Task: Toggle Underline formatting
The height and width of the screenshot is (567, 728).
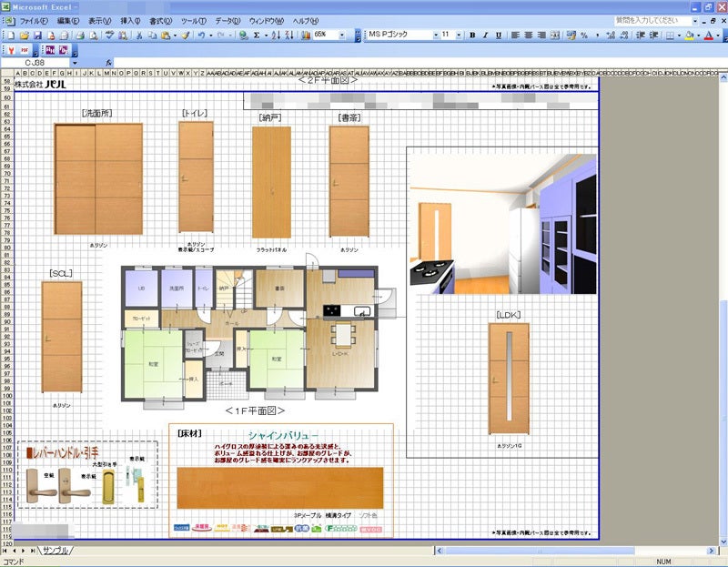Action: point(498,35)
